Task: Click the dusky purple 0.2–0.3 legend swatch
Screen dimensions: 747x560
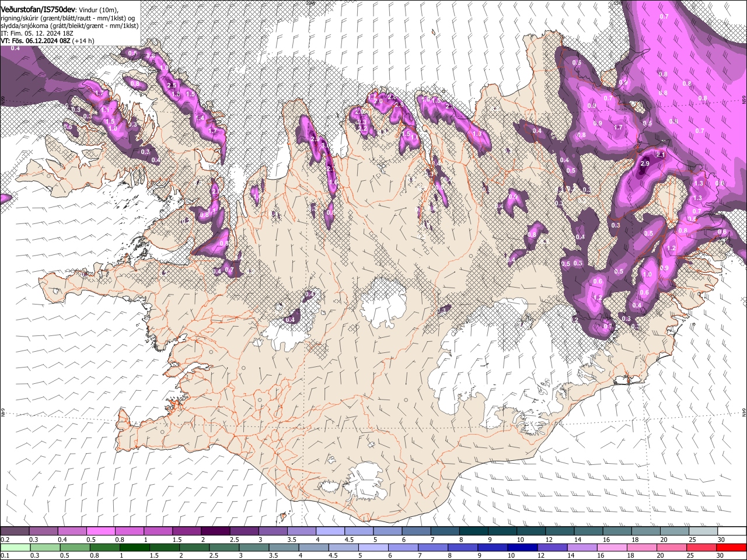Action: coord(15,531)
